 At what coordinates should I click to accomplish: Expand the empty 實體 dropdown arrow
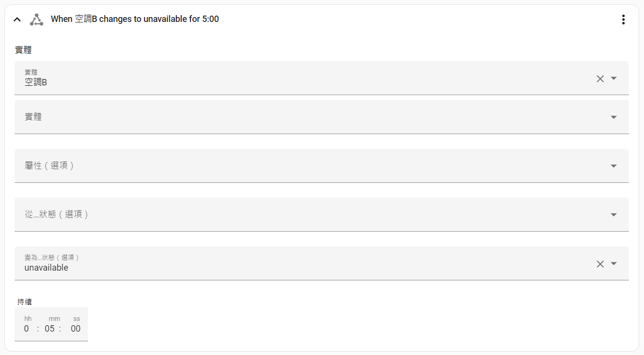point(614,118)
